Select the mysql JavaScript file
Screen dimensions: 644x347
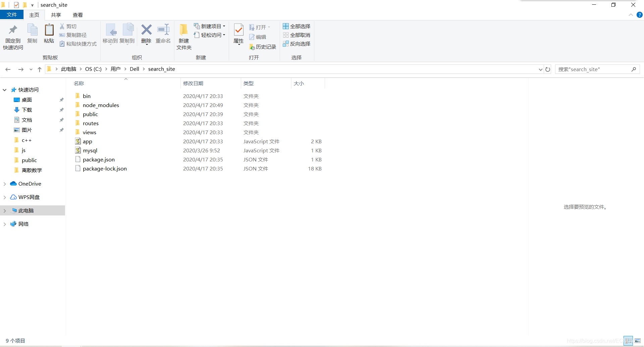point(90,150)
